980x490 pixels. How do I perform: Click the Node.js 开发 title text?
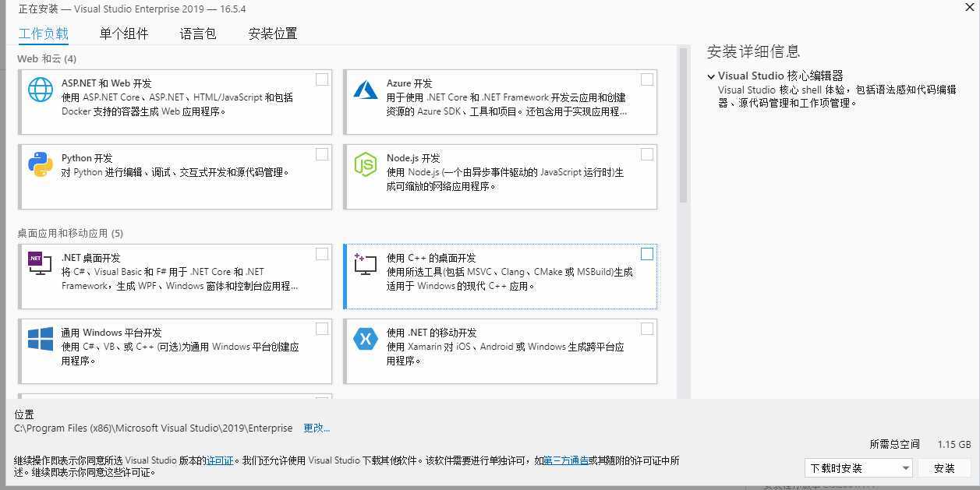[x=413, y=158]
